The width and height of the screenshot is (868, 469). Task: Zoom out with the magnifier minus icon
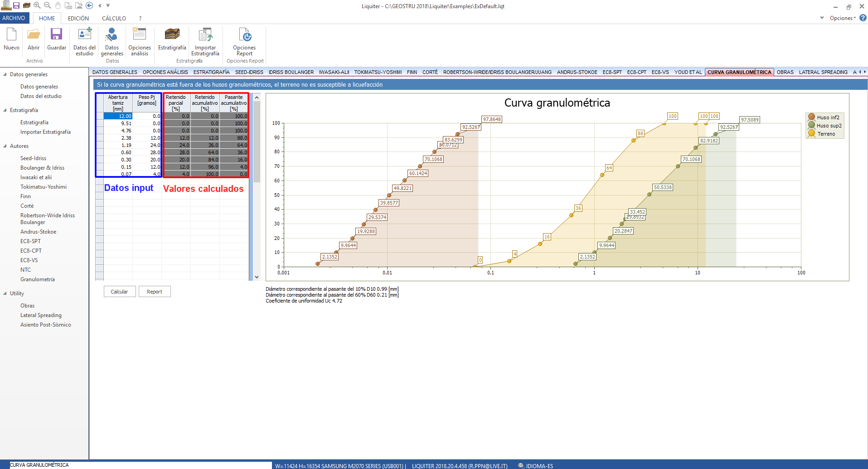tap(47, 5)
